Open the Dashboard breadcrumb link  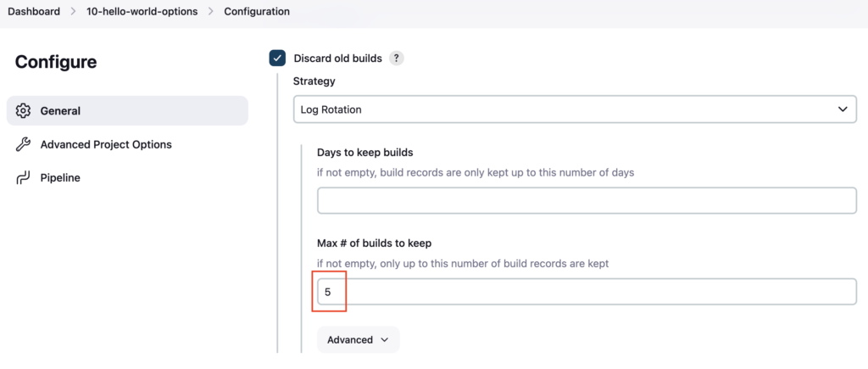pyautogui.click(x=34, y=12)
